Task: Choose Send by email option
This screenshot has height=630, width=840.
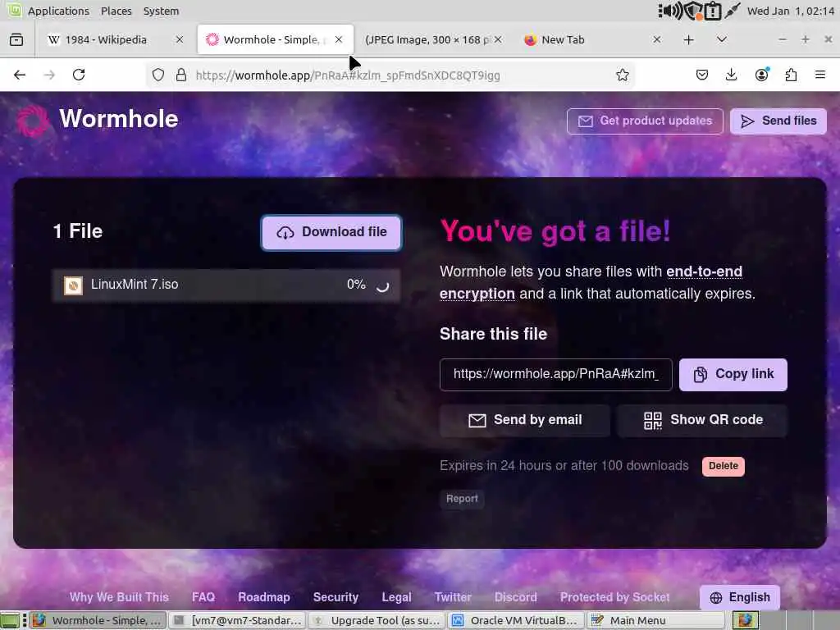Action: [524, 421]
